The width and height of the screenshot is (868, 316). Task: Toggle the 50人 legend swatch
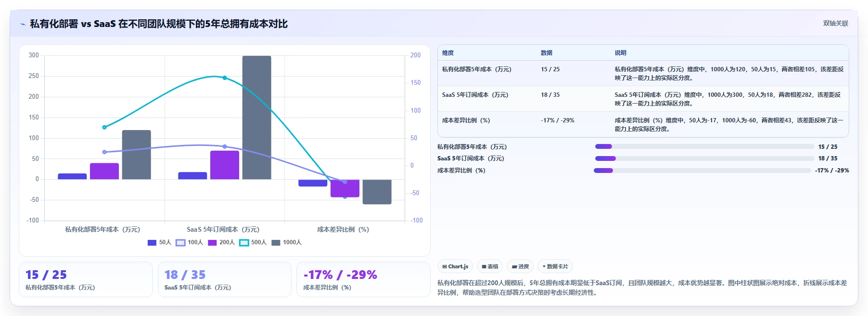coord(152,243)
